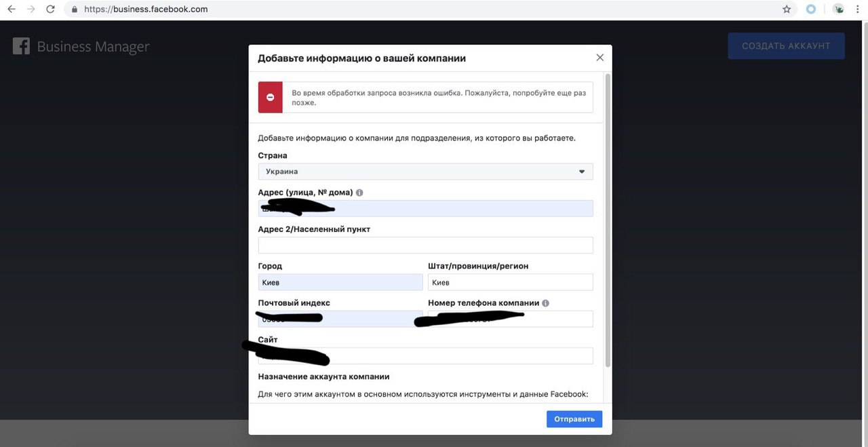Click the СОЗДАТЬ АККАУНТ button
This screenshot has width=868, height=447.
point(786,46)
